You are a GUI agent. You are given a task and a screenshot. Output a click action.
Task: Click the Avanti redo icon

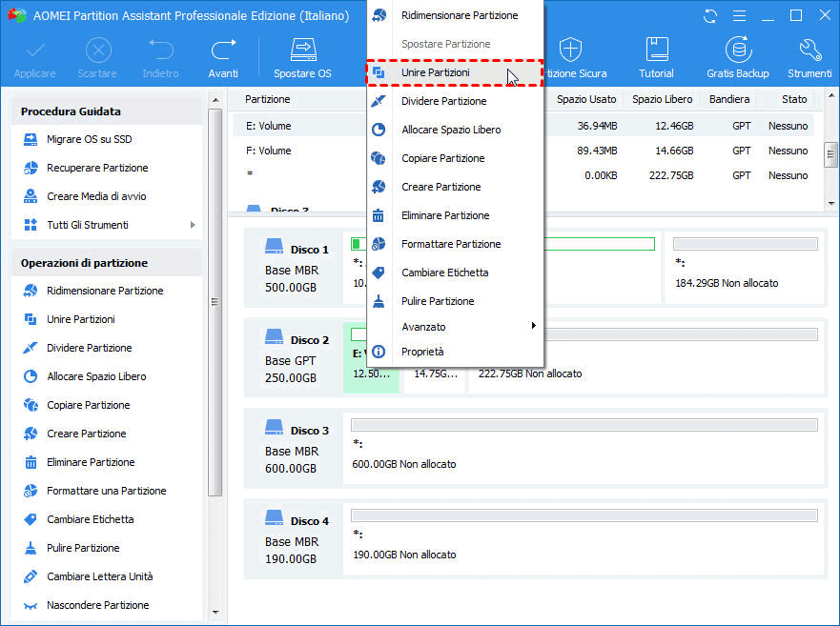(x=223, y=50)
